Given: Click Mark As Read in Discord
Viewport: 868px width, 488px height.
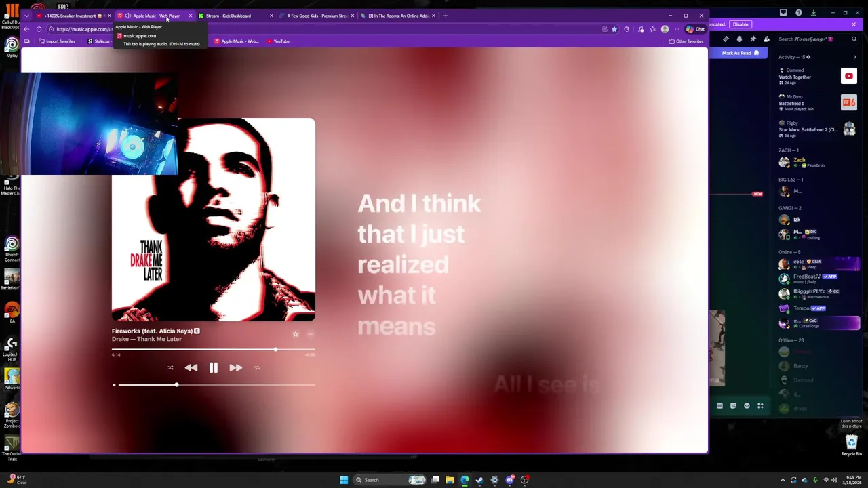Looking at the screenshot, I should 740,53.
